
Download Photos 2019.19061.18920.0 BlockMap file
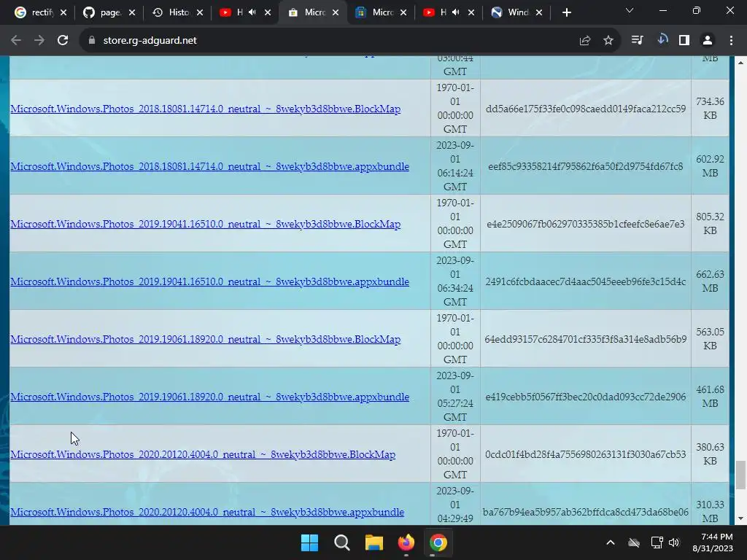tap(205, 339)
